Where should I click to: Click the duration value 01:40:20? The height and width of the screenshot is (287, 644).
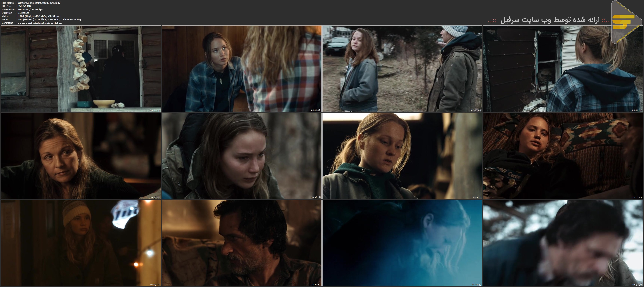coord(23,13)
